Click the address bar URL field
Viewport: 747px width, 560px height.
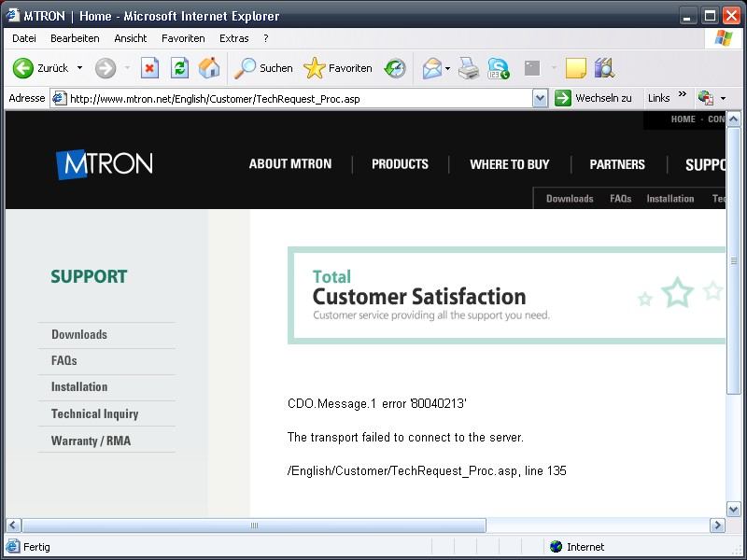pyautogui.click(x=298, y=99)
